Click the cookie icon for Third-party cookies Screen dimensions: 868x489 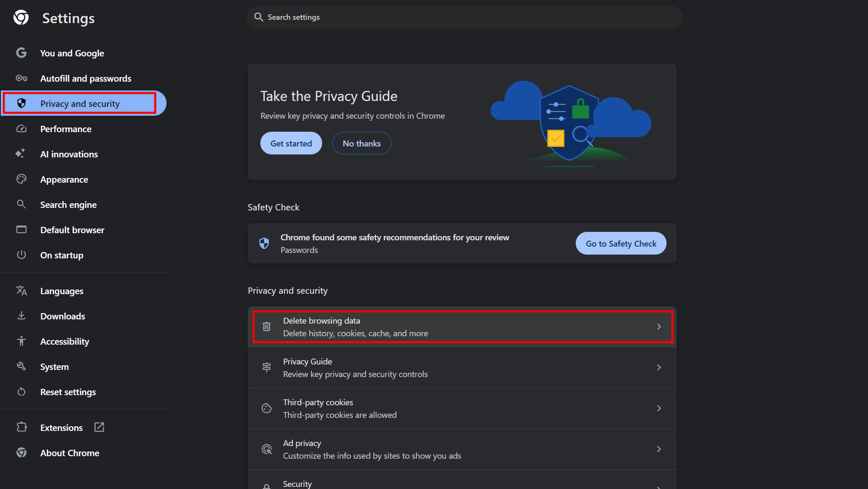tap(267, 408)
